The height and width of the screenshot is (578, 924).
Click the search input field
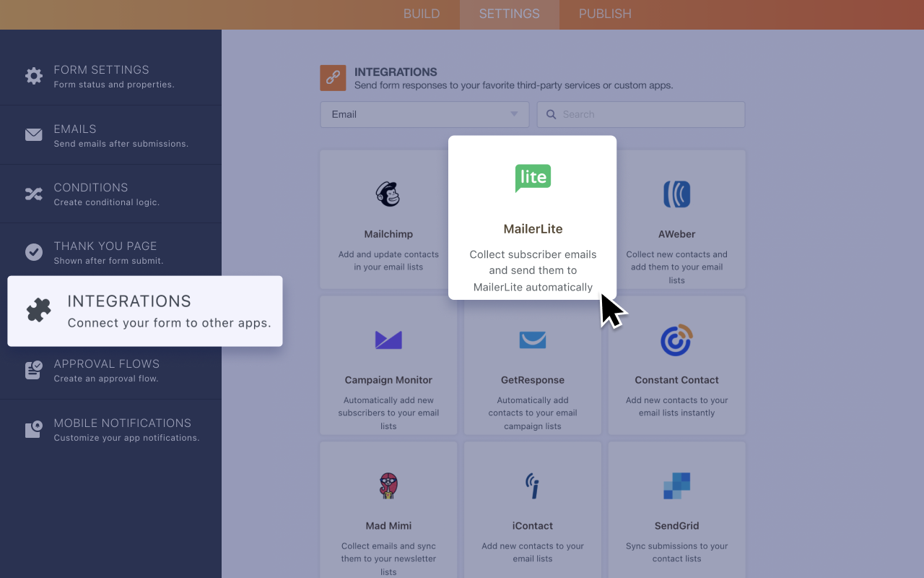pos(640,114)
